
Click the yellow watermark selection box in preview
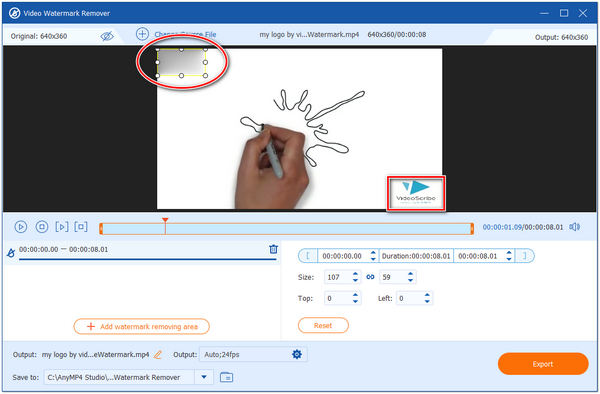[181, 62]
